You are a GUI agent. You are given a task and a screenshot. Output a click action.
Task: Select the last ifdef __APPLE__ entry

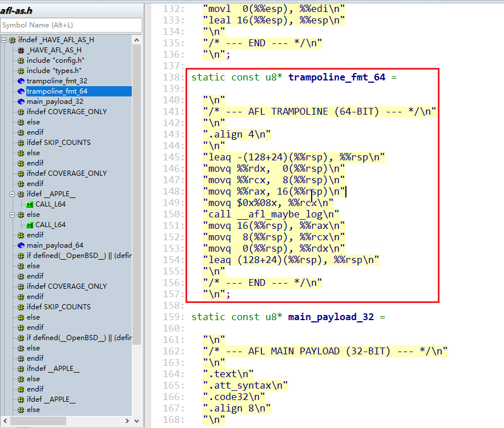click(51, 399)
